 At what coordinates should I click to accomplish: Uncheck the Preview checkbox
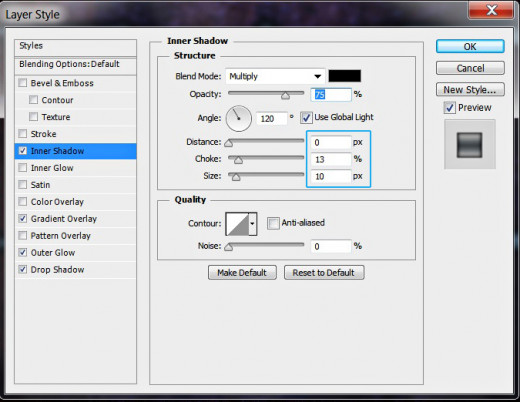click(450, 108)
